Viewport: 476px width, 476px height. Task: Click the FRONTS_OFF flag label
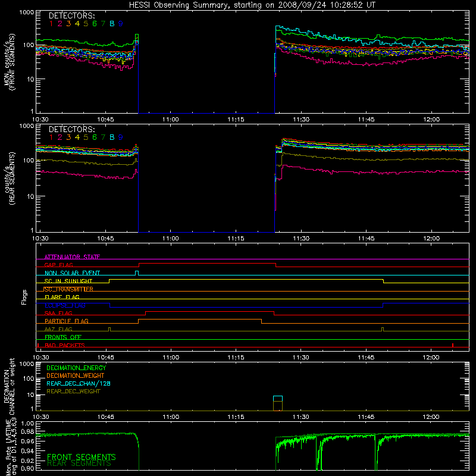coord(63,337)
